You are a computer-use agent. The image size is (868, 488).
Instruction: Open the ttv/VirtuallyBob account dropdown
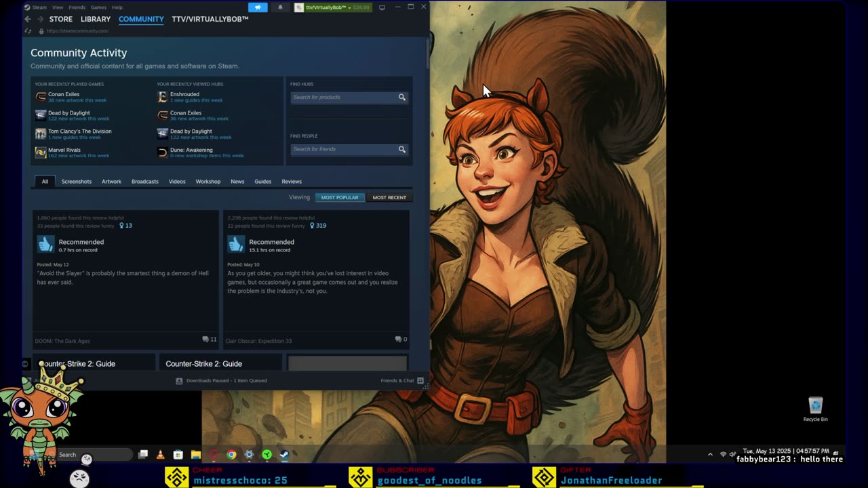pos(332,7)
